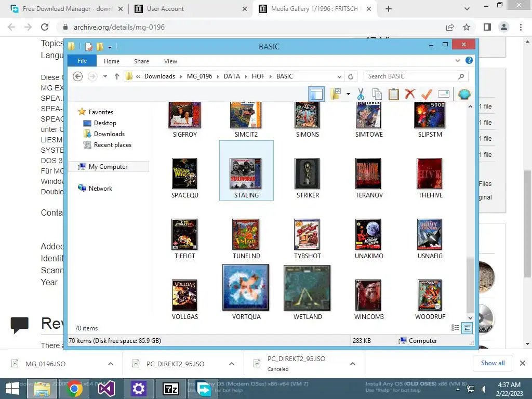Open 7-Zip from the Windows taskbar
Screen dimensions: 532x399
171,389
